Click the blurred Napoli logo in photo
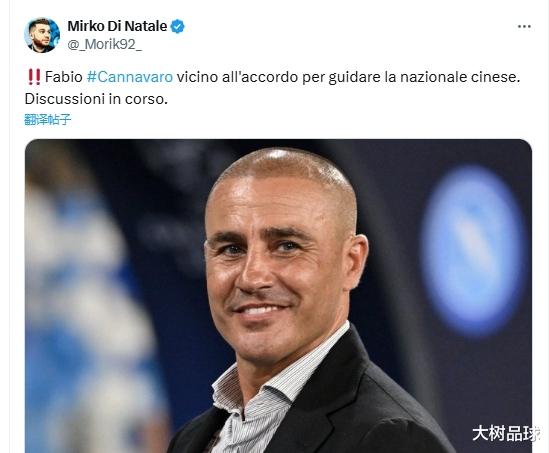Viewport: 549px width, 453px height. point(473,250)
